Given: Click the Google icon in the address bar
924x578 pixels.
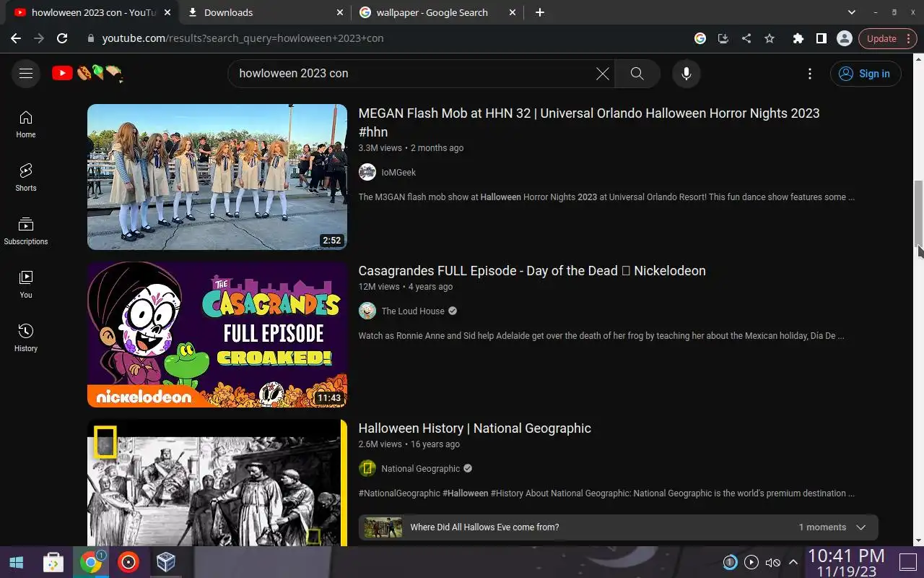Looking at the screenshot, I should 700,38.
